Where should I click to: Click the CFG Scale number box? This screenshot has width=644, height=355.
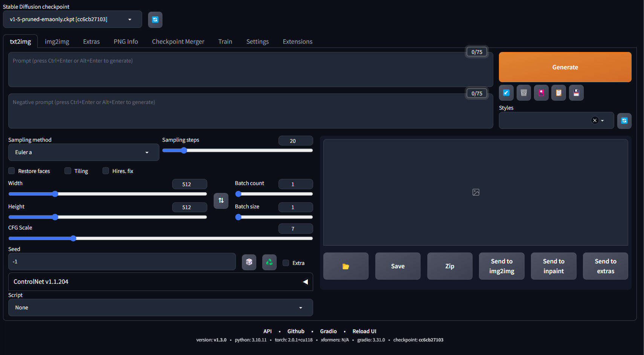[295, 228]
